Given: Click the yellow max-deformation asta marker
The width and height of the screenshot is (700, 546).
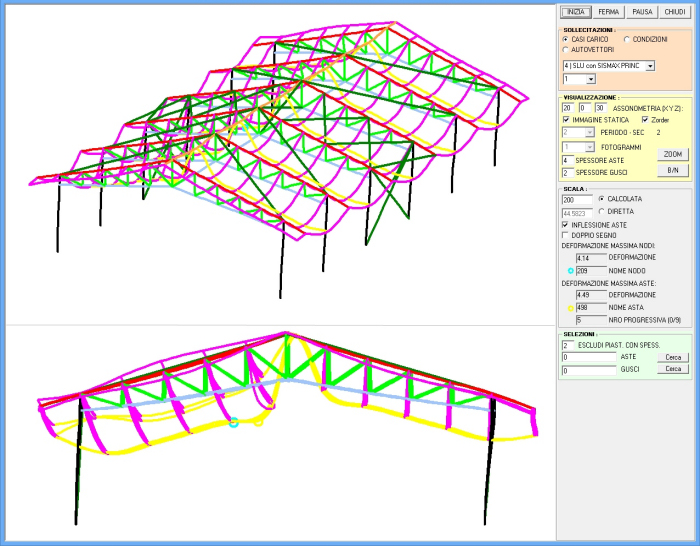Looking at the screenshot, I should 571,308.
